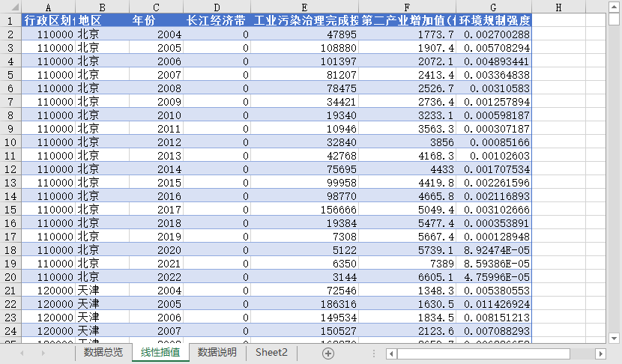Click cell with value 149534
Viewport: 622px width, 364px height.
(x=305, y=318)
